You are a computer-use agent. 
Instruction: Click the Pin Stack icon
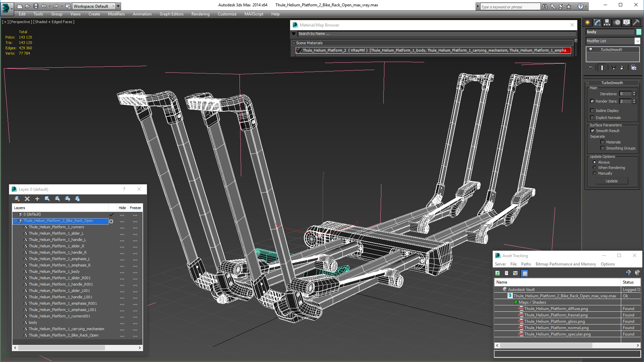click(x=590, y=68)
